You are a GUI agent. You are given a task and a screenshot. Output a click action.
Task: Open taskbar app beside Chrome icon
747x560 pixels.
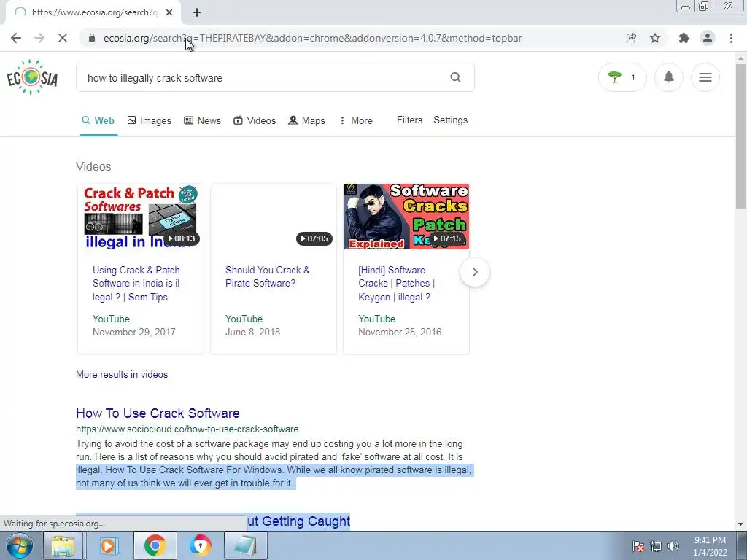(x=200, y=545)
